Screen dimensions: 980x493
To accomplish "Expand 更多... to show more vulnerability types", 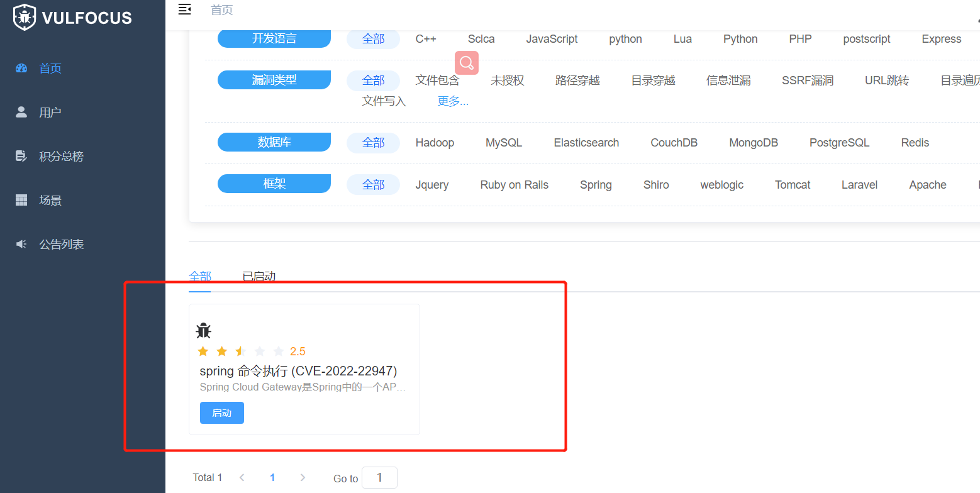I will pos(453,101).
